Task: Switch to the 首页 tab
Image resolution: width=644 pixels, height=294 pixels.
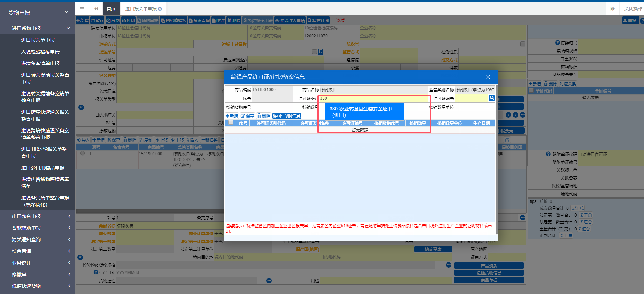Action: (x=111, y=9)
